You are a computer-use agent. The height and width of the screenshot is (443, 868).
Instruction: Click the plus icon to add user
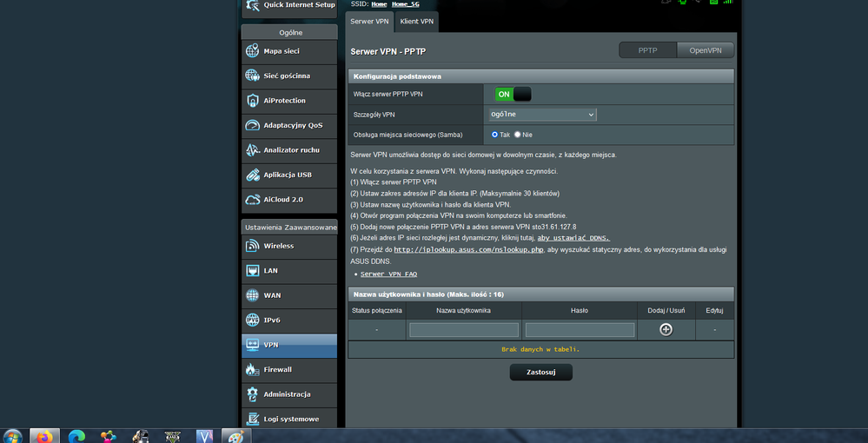pyautogui.click(x=666, y=329)
